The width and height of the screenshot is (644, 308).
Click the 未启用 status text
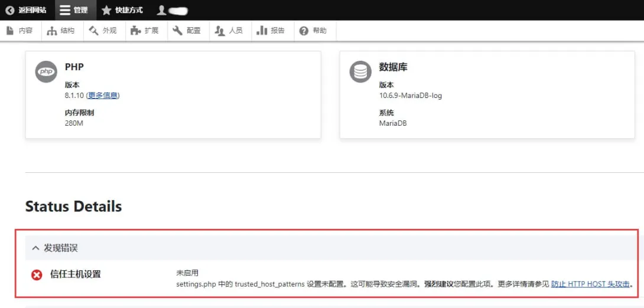188,273
